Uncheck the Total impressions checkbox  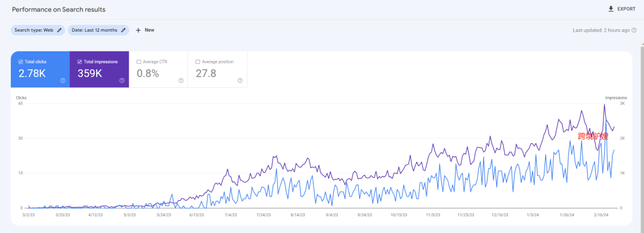[80, 62]
